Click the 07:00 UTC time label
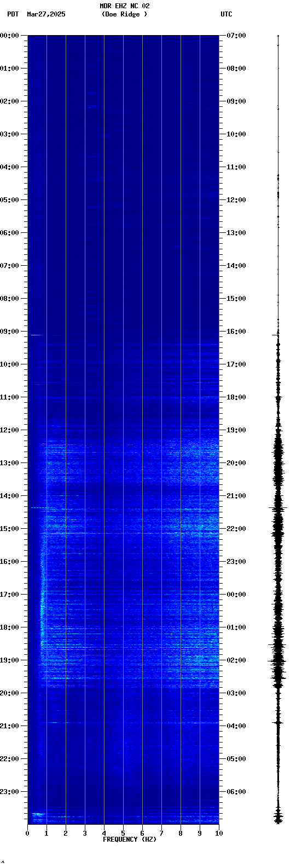Image resolution: width=302 pixels, height=868 pixels. click(x=236, y=36)
